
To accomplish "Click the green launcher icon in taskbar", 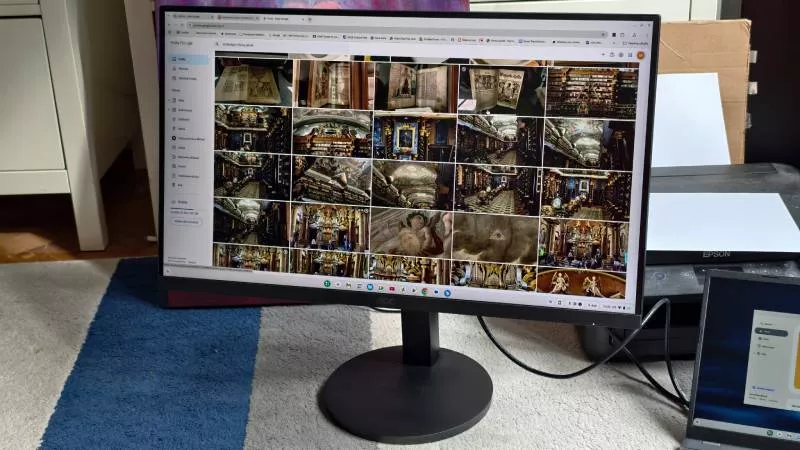I will (327, 285).
